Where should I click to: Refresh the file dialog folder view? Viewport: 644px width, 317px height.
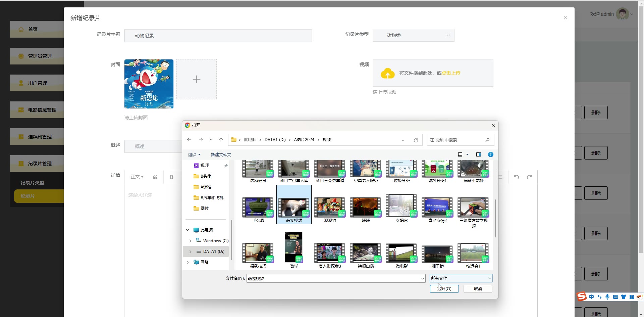point(416,140)
